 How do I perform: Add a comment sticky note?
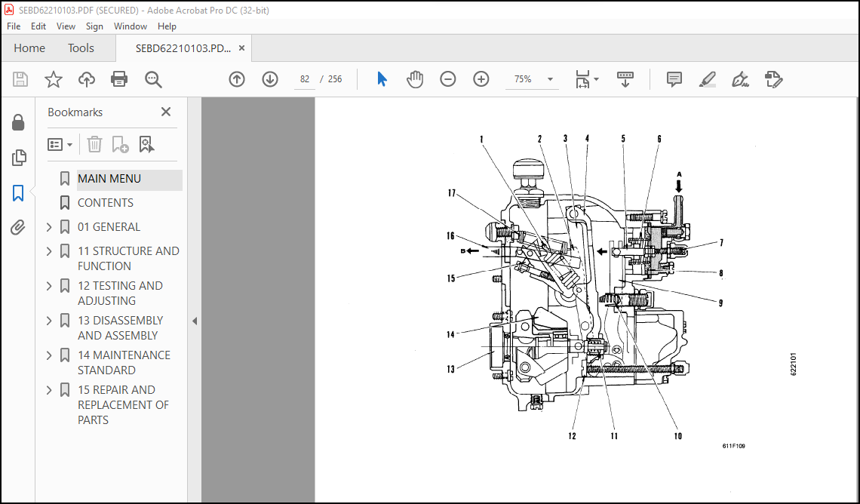tap(674, 79)
